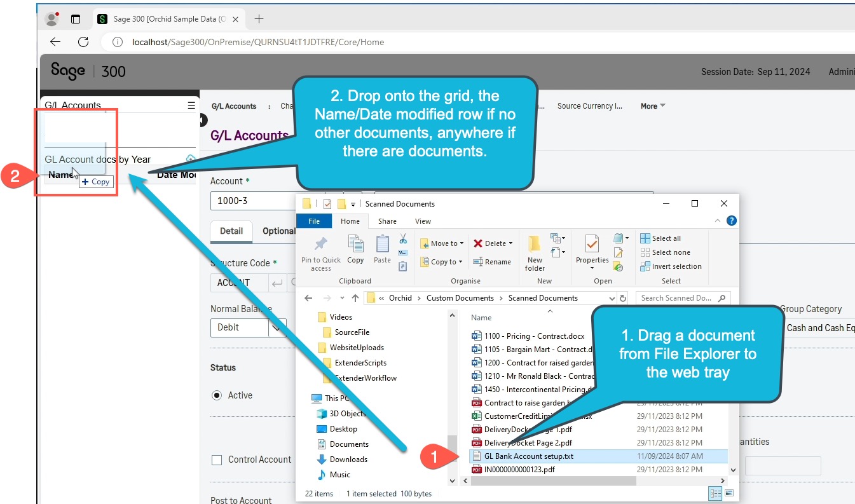
Task: Open the Easy access dropdown icon
Action: pos(557,252)
